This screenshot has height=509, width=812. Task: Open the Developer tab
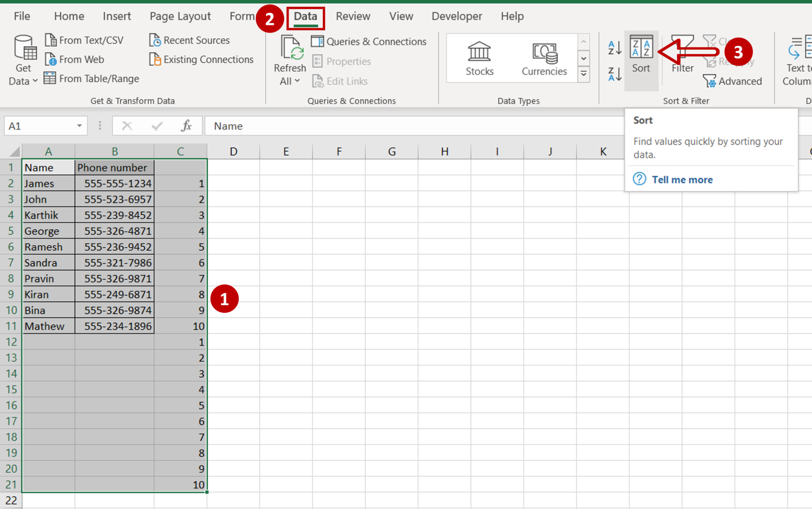(457, 16)
